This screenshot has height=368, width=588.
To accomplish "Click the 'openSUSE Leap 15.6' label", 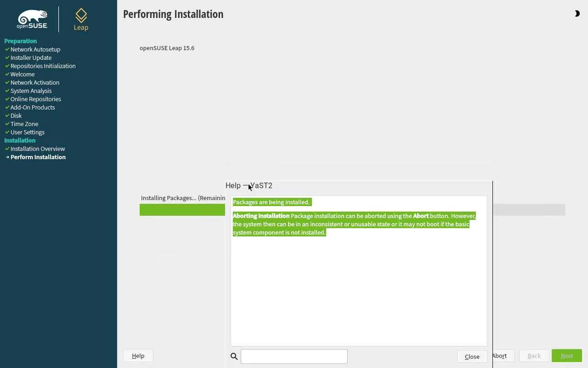I will 167,48.
